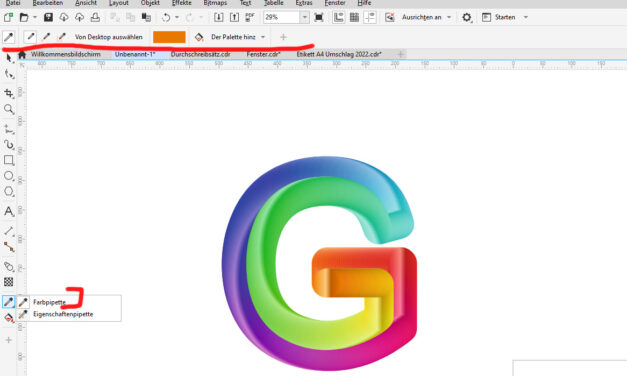
Task: Select the Zoom magnifier tool
Action: coord(9,109)
